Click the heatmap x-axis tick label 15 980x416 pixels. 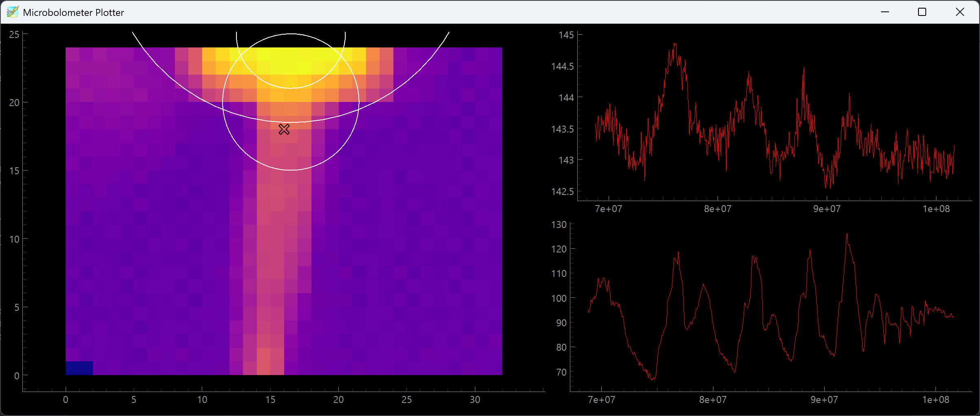click(x=270, y=400)
